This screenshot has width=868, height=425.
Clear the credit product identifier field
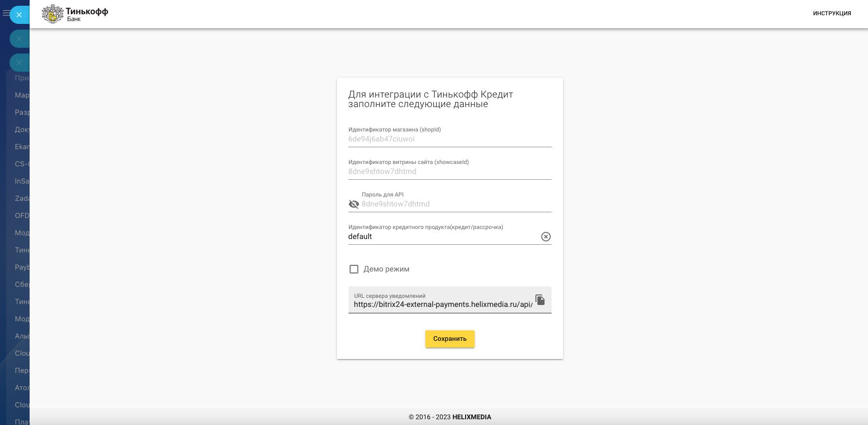click(546, 237)
